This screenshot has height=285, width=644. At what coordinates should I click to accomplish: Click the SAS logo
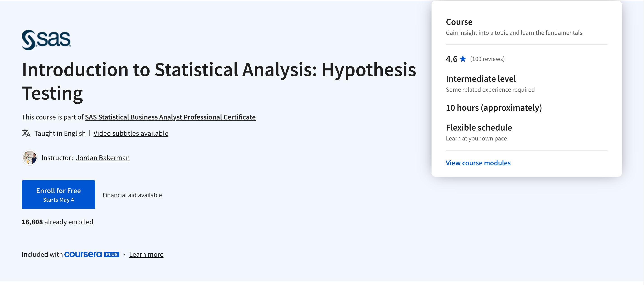pos(46,40)
